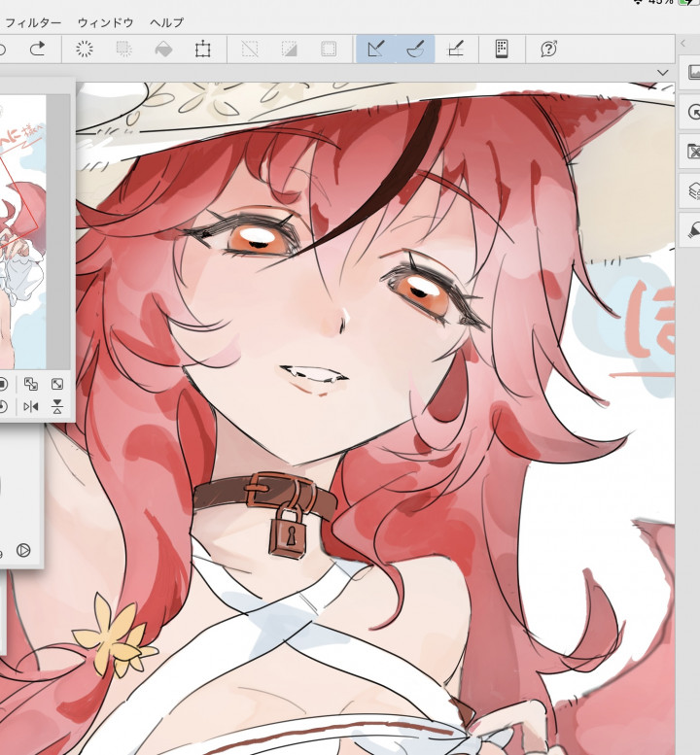Click the circled play button in the left panel
The width and height of the screenshot is (700, 755).
pos(23,550)
